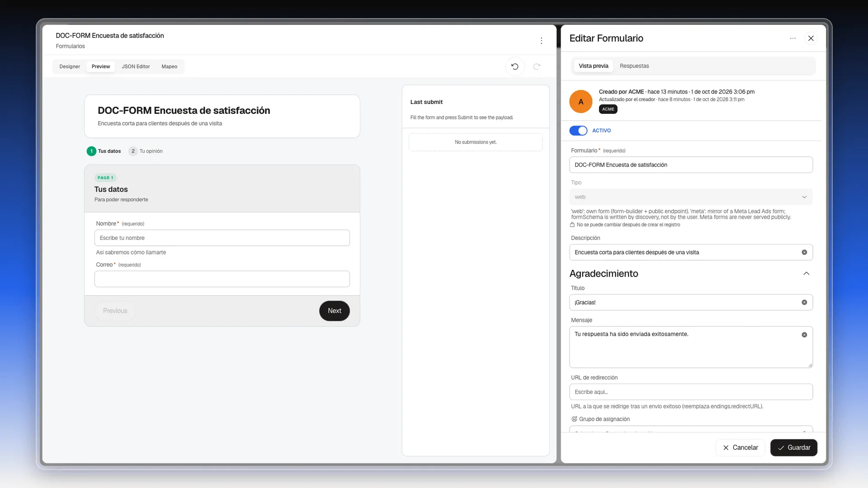This screenshot has height=488, width=868.
Task: Click the Grupo de asignación icon
Action: coord(574,419)
